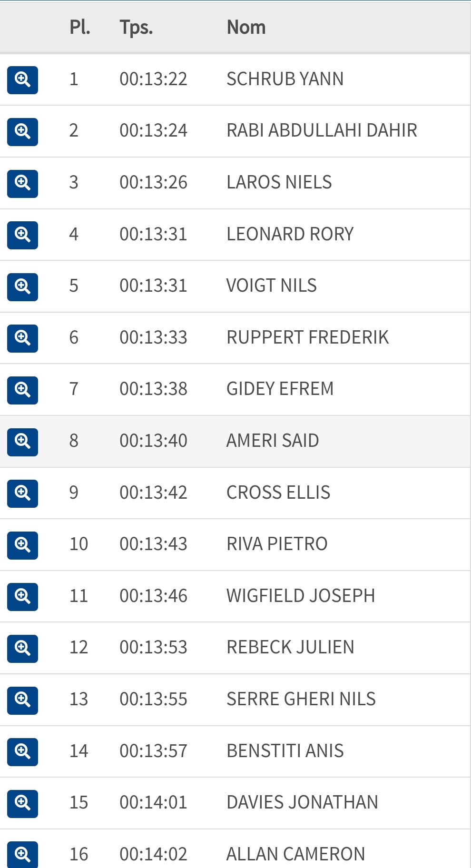The width and height of the screenshot is (471, 868).
Task: View details icon for RIVA PIETRO
Action: coord(22,545)
